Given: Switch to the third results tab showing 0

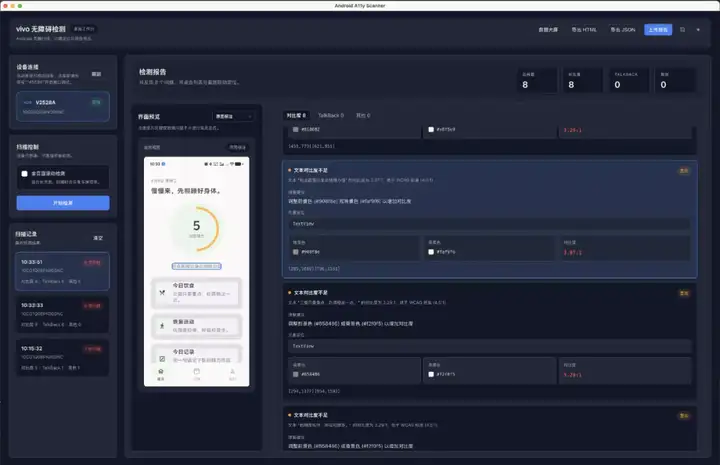Looking at the screenshot, I should pyautogui.click(x=363, y=115).
